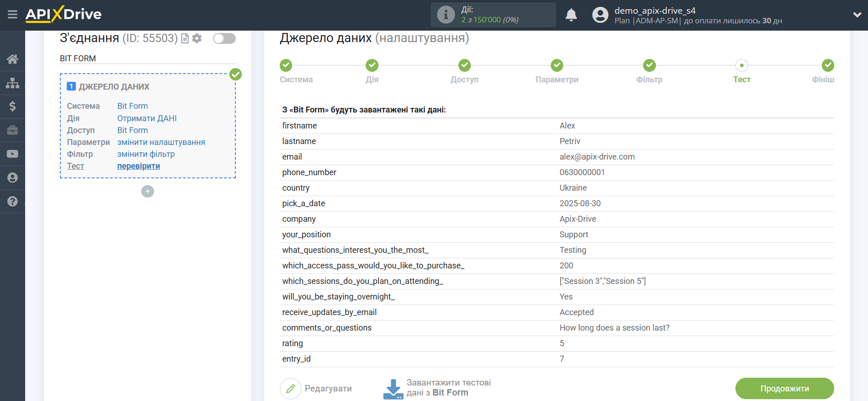The height and width of the screenshot is (401, 868).
Task: Click змінити налаштування link
Action: [x=161, y=142]
